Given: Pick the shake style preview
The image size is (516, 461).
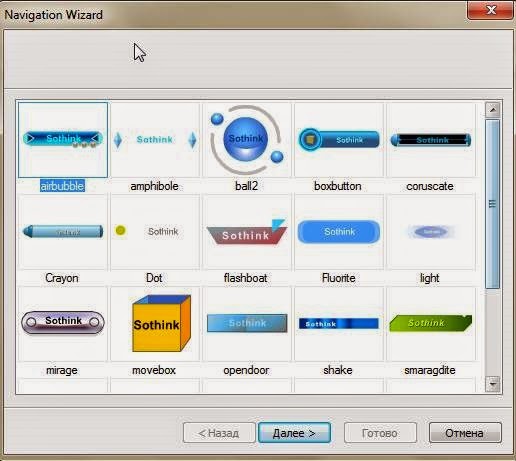Looking at the screenshot, I should tap(339, 324).
